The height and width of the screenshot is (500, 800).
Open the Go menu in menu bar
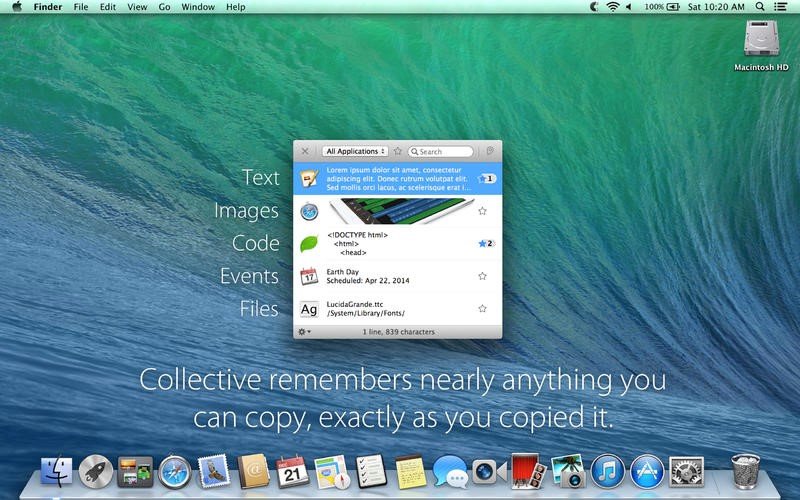click(x=164, y=7)
